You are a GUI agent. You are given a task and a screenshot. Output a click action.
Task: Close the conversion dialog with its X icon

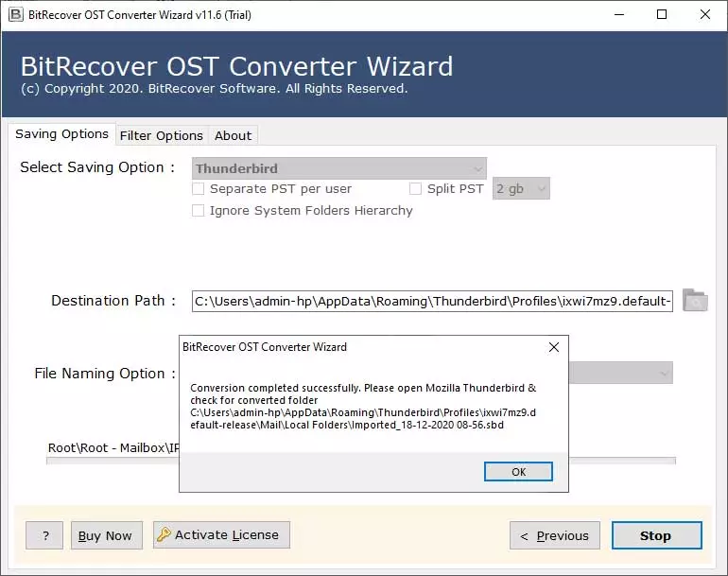(x=553, y=347)
